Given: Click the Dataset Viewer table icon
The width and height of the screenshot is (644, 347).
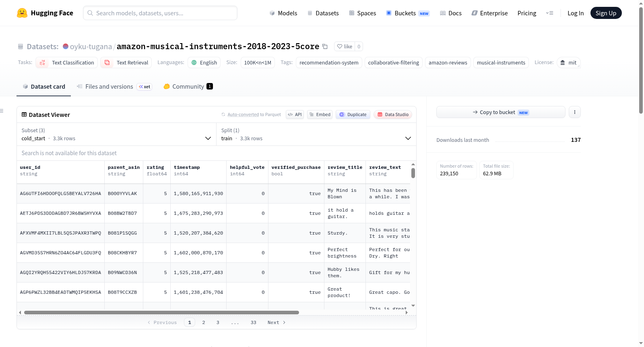Looking at the screenshot, I should [24, 115].
